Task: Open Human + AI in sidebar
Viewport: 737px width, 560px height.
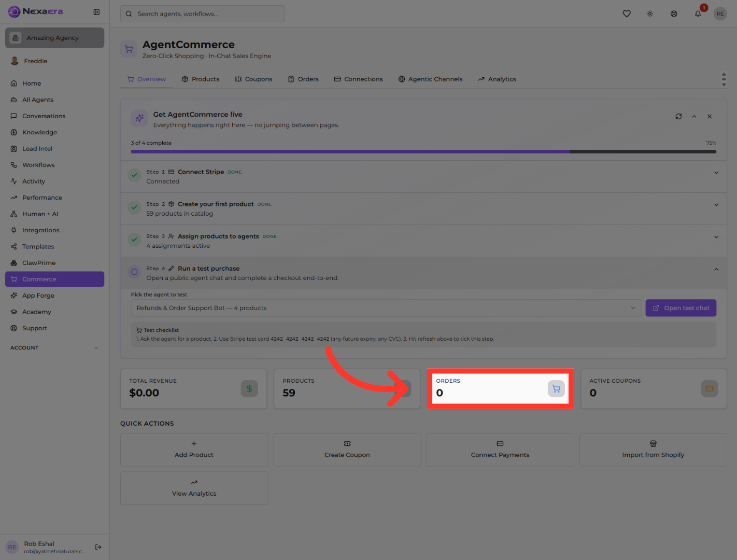Action: click(54, 214)
